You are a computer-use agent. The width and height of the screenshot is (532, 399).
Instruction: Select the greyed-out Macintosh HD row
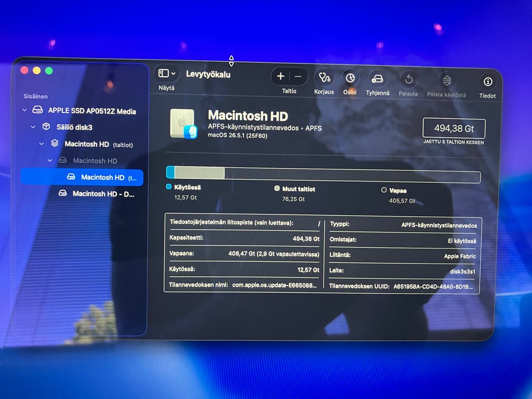click(81, 161)
